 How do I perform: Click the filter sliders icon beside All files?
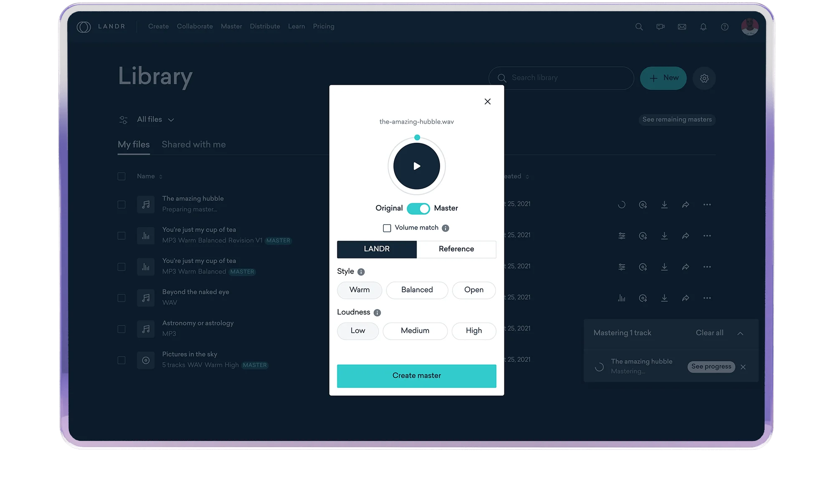[123, 120]
